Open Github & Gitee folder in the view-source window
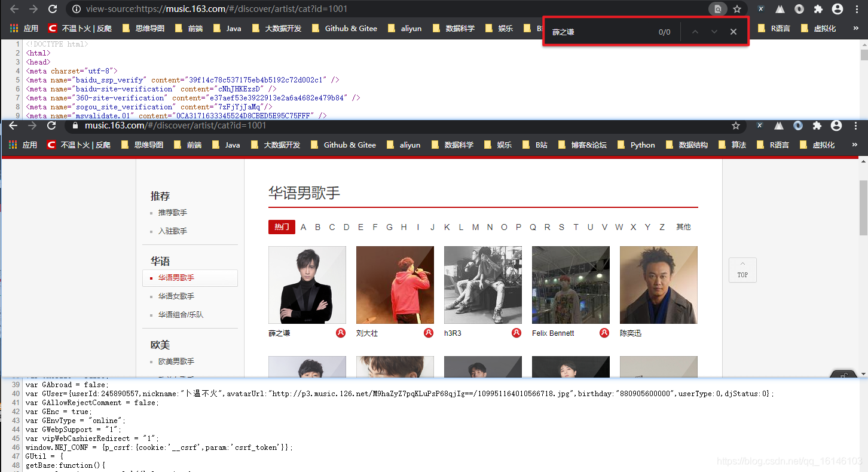Image resolution: width=868 pixels, height=472 pixels. tap(344, 28)
